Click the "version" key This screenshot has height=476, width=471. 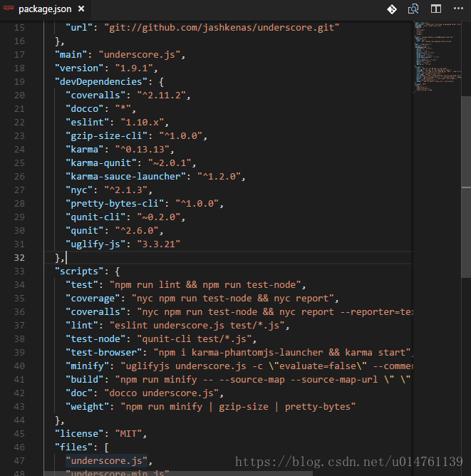tap(79, 68)
